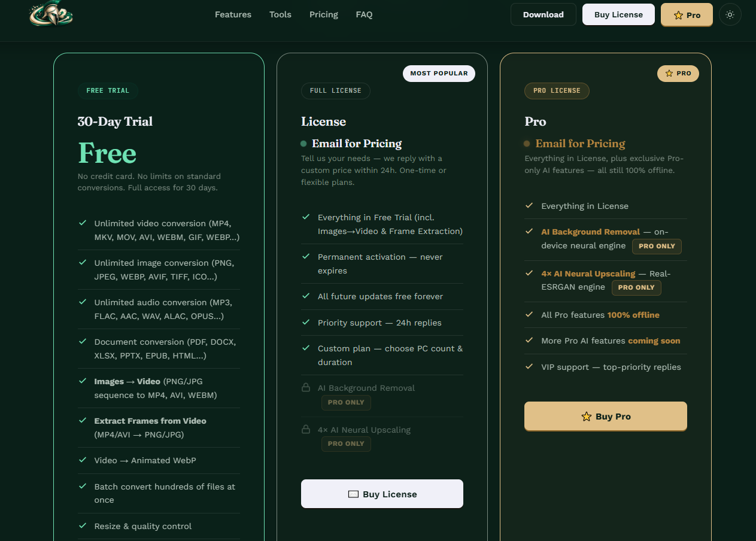Viewport: 756px width, 541px height.
Task: Open the Features navigation link
Action: tap(233, 14)
